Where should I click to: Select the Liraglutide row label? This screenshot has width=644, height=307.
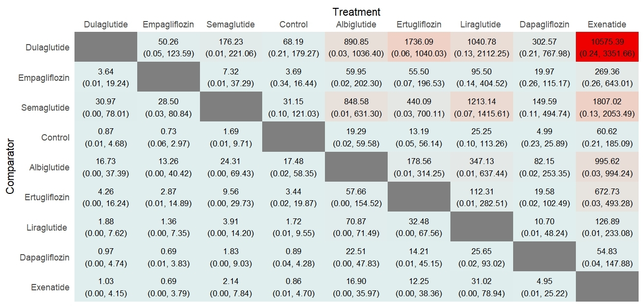48,228
